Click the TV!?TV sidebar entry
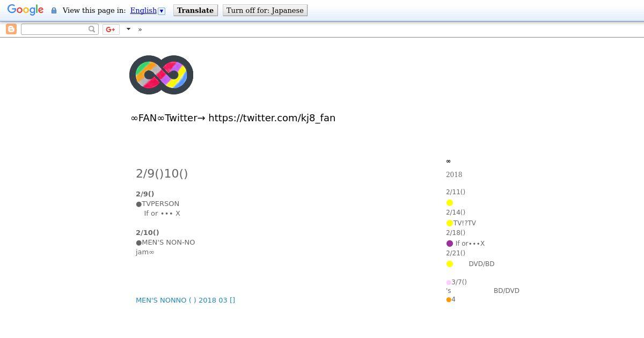Screen dimensions: 644x338 (x=465, y=223)
